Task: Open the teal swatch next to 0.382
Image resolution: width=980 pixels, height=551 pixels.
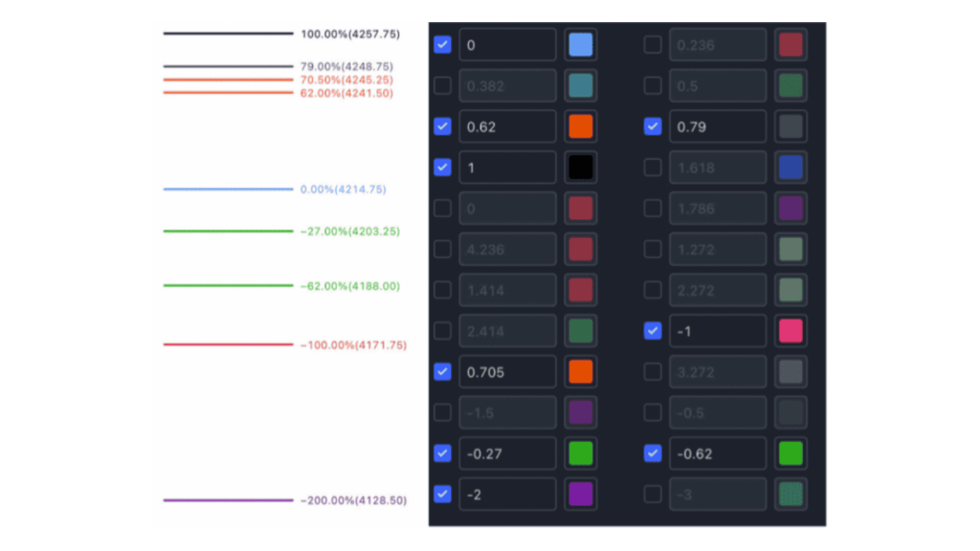Action: tap(581, 85)
